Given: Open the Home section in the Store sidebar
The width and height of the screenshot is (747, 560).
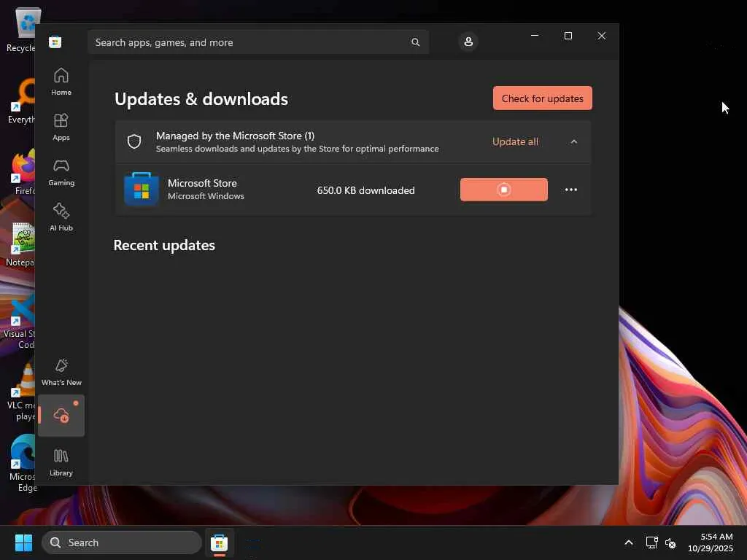Looking at the screenshot, I should tap(61, 82).
